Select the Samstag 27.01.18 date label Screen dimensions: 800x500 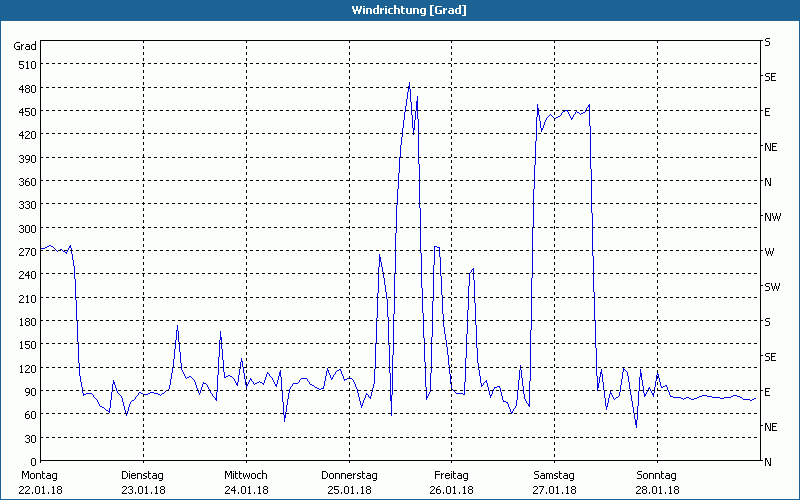click(x=554, y=482)
